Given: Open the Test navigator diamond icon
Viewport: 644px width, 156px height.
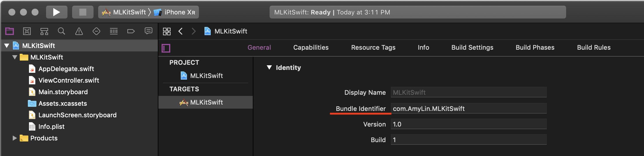Looking at the screenshot, I should 96,31.
